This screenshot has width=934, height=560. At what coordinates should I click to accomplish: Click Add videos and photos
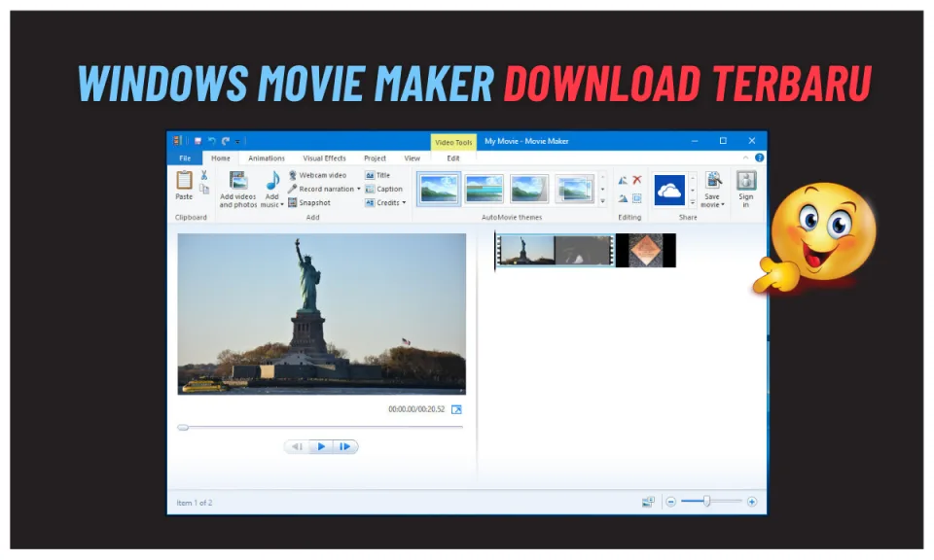[237, 190]
